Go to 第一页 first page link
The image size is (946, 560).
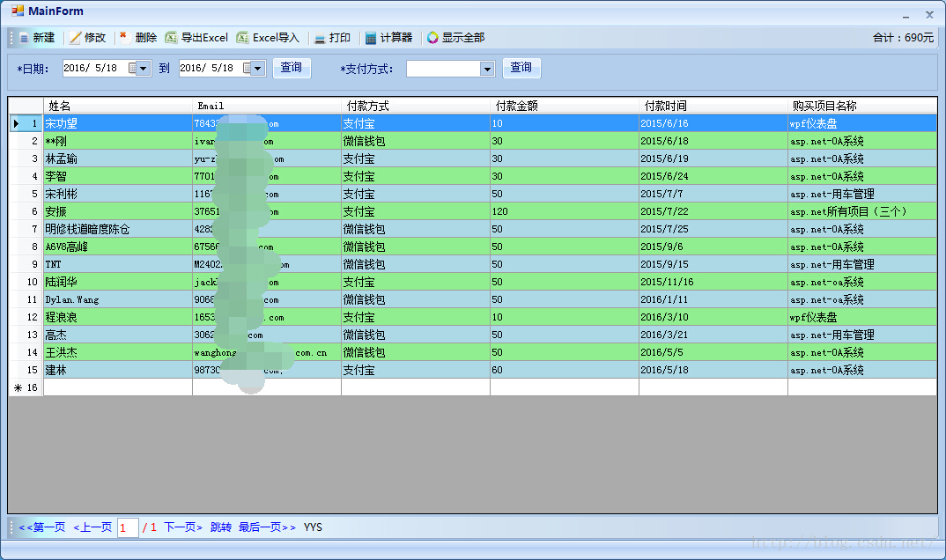pos(41,527)
